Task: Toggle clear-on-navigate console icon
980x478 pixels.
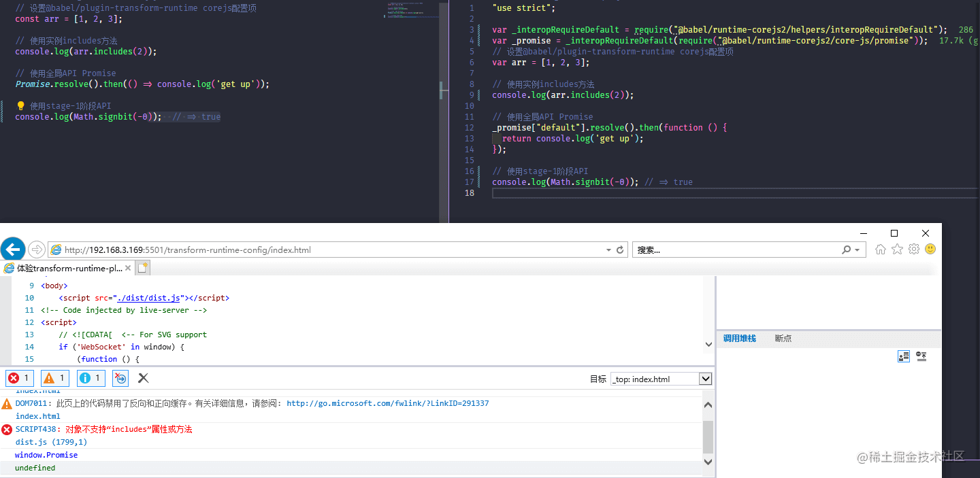Action: click(x=120, y=378)
